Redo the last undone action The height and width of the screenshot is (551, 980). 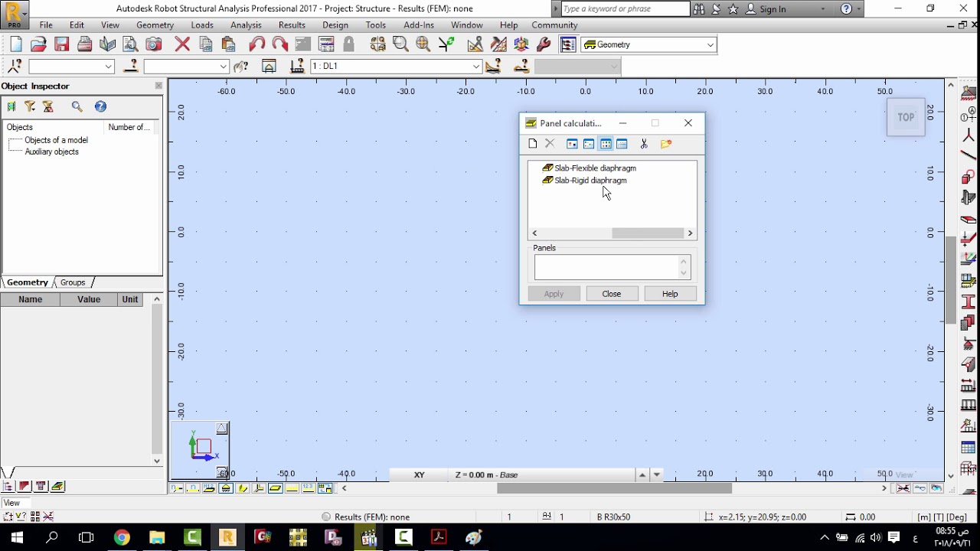(279, 44)
